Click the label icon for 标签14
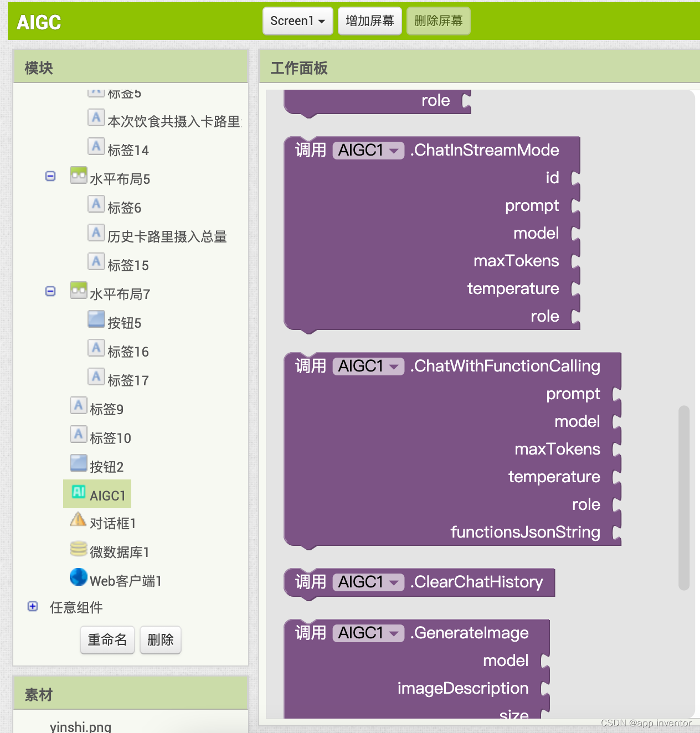The height and width of the screenshot is (733, 700). pos(96,146)
